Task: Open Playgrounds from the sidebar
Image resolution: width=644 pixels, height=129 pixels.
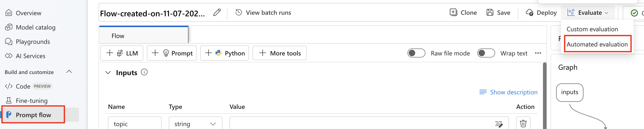Action: point(27,42)
